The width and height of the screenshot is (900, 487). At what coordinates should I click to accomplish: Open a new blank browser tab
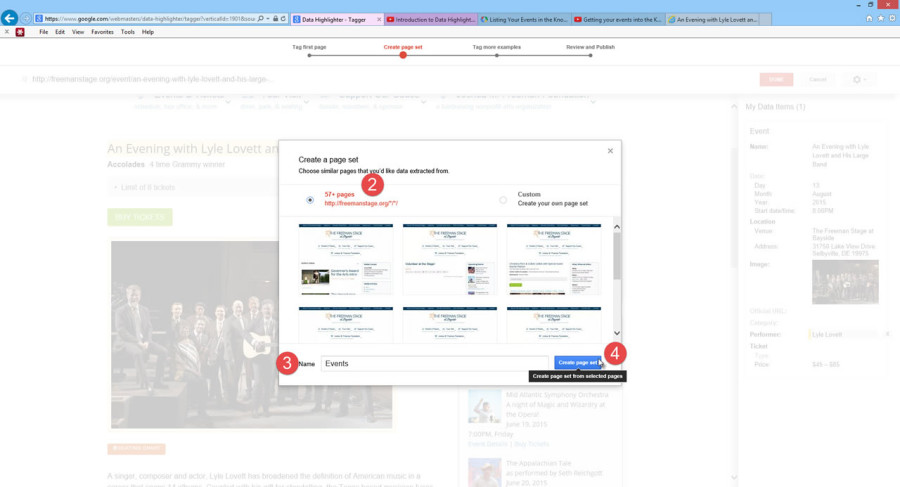(x=765, y=20)
